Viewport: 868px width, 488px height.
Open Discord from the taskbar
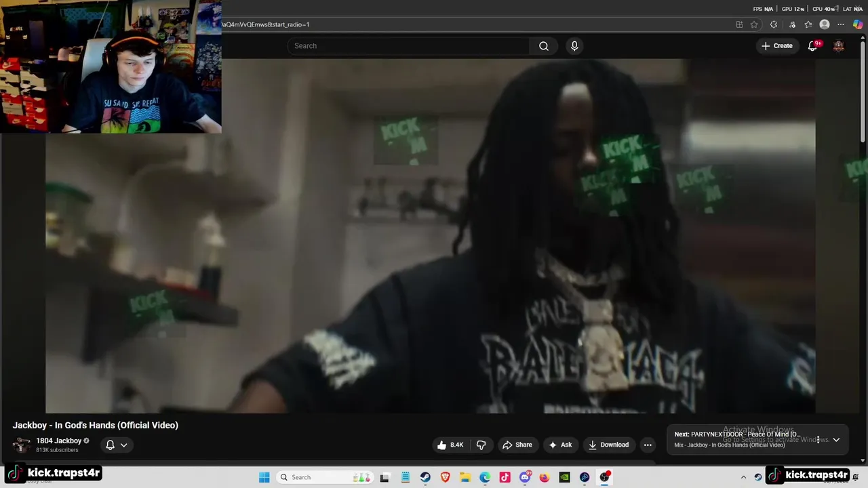(525, 477)
